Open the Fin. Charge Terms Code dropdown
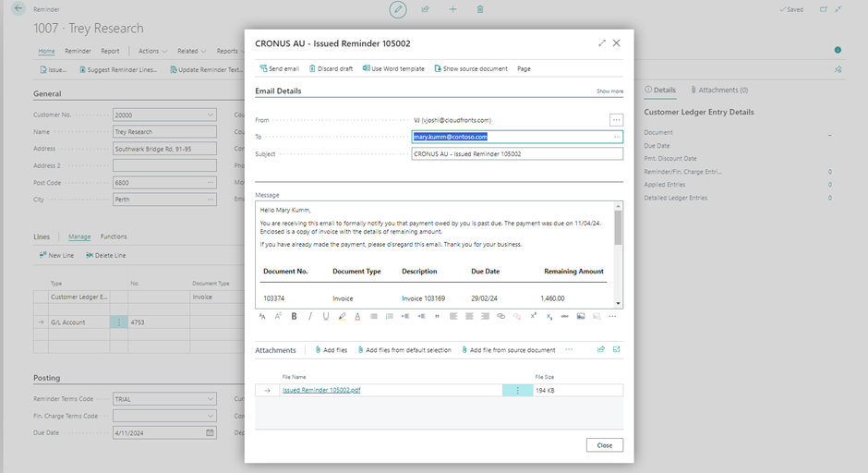This screenshot has height=473, width=868. point(211,416)
